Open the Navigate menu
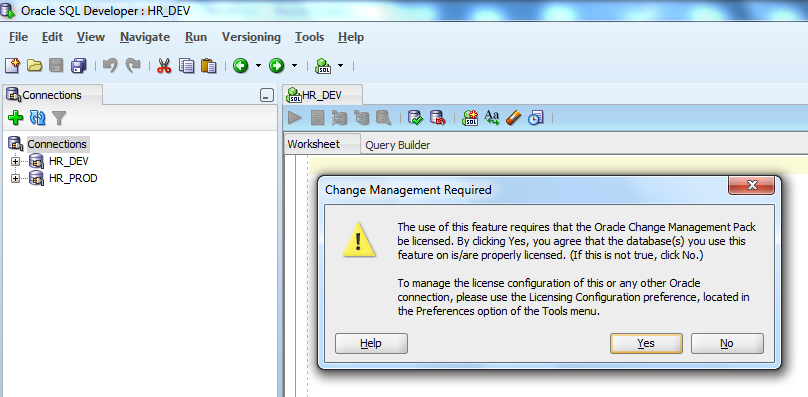 tap(145, 37)
